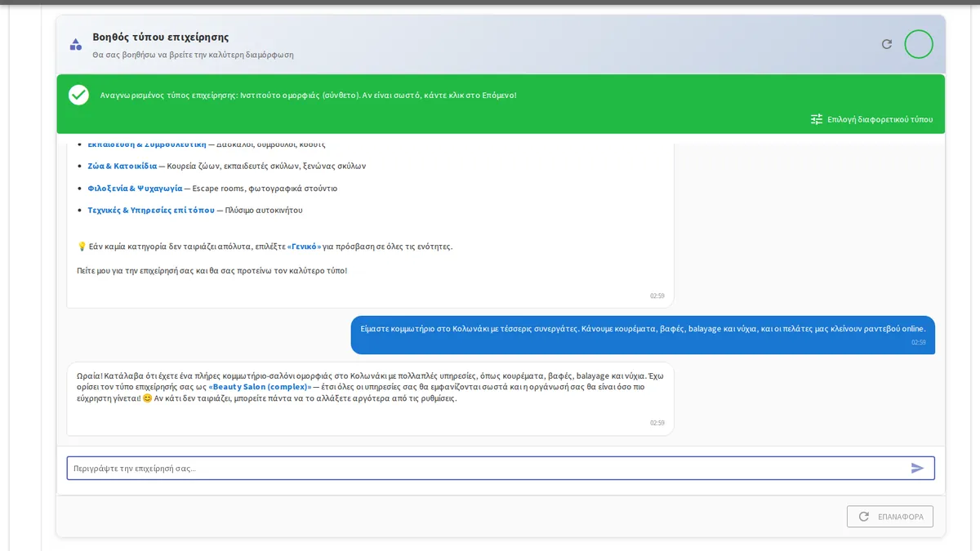Send the message with the paper plane icon
Viewport: 980px width, 551px height.
click(918, 468)
